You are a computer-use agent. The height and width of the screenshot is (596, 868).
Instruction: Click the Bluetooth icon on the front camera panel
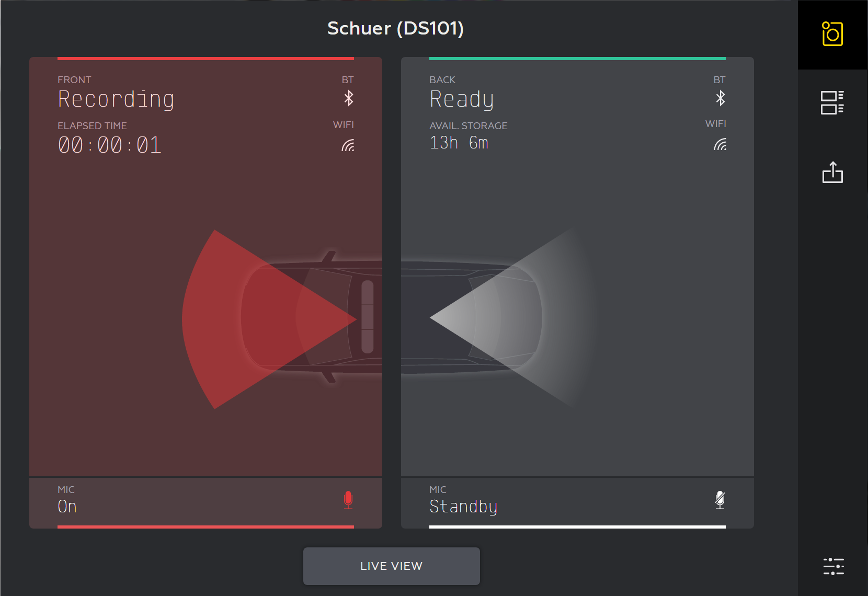(x=348, y=98)
